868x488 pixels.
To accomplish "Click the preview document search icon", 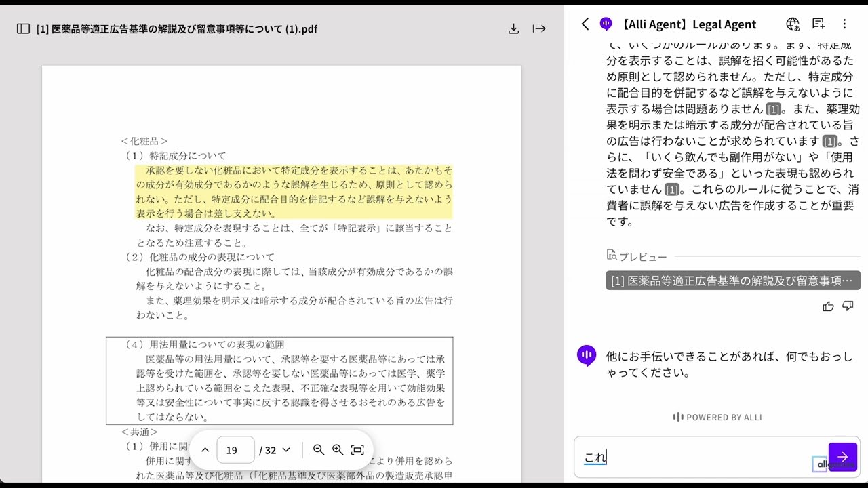I will tap(612, 255).
